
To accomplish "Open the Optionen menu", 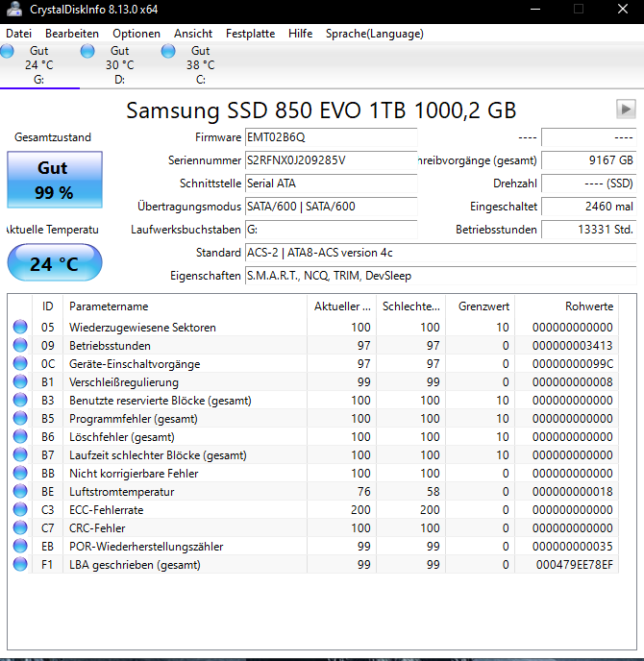I will point(136,34).
